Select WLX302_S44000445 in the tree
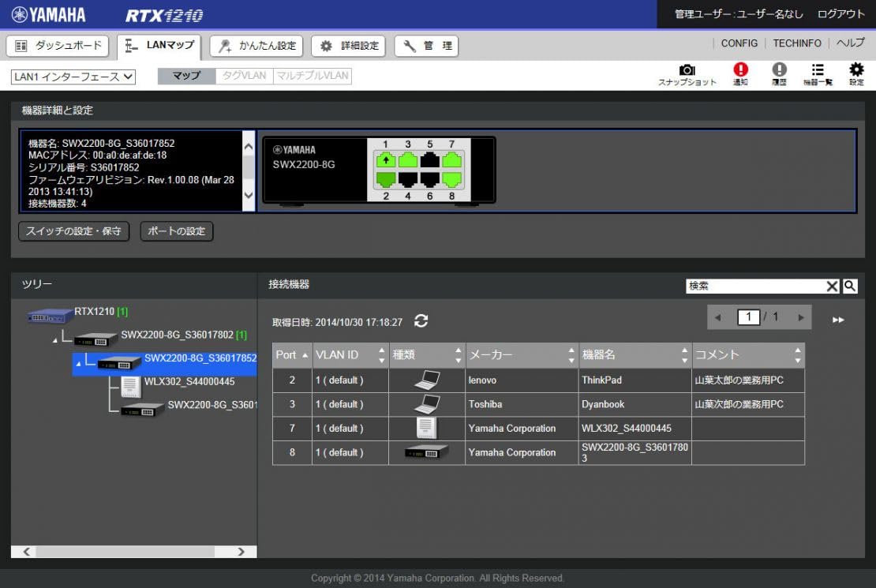 tap(189, 382)
